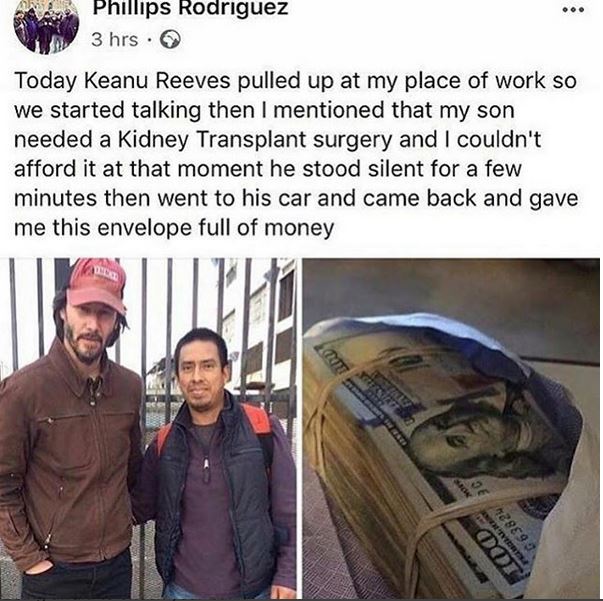
Task: Open the three-dot post options menu
Action: 573,10
